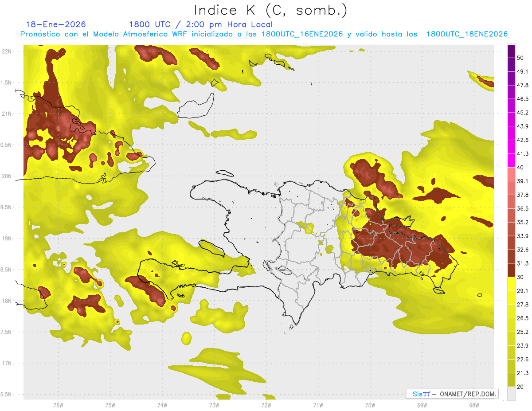Click the legend value "30"
Viewport: 532px width, 411px height.
(x=520, y=277)
